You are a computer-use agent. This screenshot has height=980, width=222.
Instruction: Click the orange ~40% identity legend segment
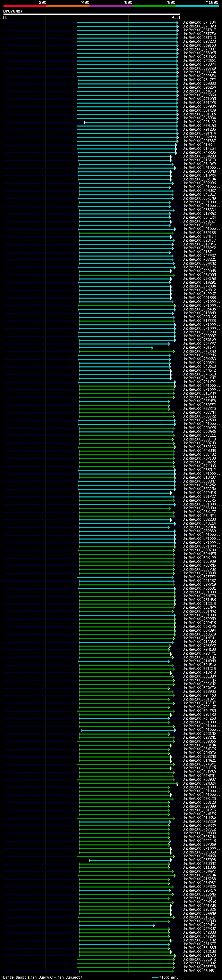pos(68,6)
